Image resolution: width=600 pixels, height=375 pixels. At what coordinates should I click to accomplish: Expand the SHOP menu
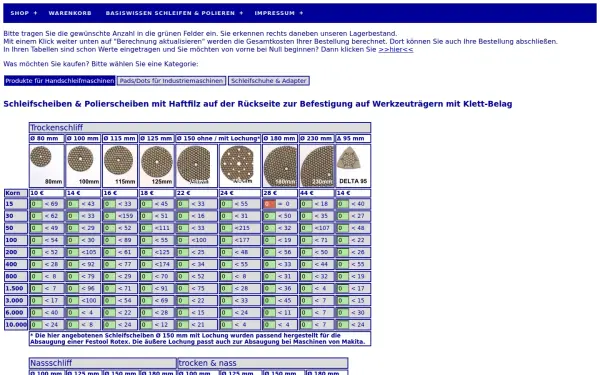point(24,13)
